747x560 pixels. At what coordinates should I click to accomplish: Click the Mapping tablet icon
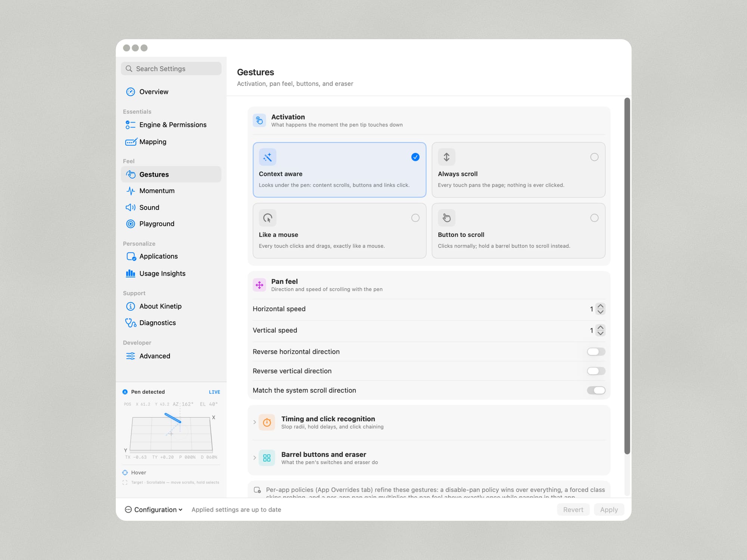coord(131,142)
